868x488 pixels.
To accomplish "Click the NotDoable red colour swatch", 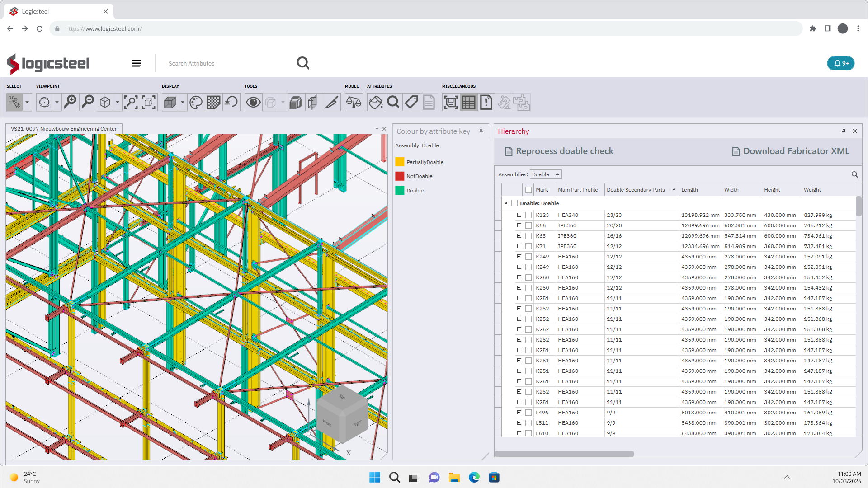I will point(400,176).
